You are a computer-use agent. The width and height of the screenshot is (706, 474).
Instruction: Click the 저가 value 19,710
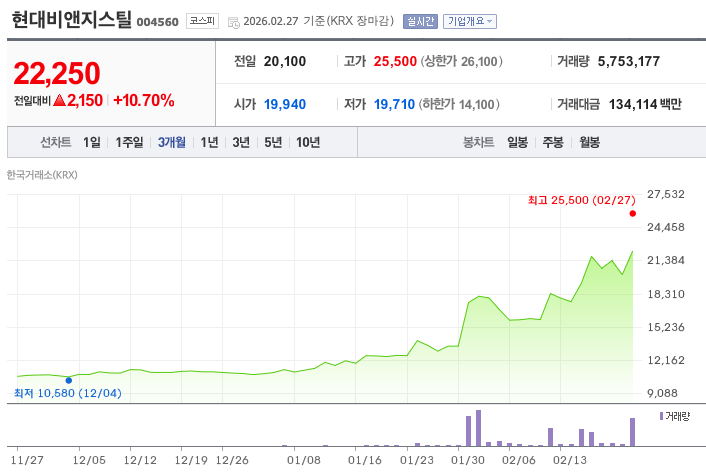[x=394, y=104]
